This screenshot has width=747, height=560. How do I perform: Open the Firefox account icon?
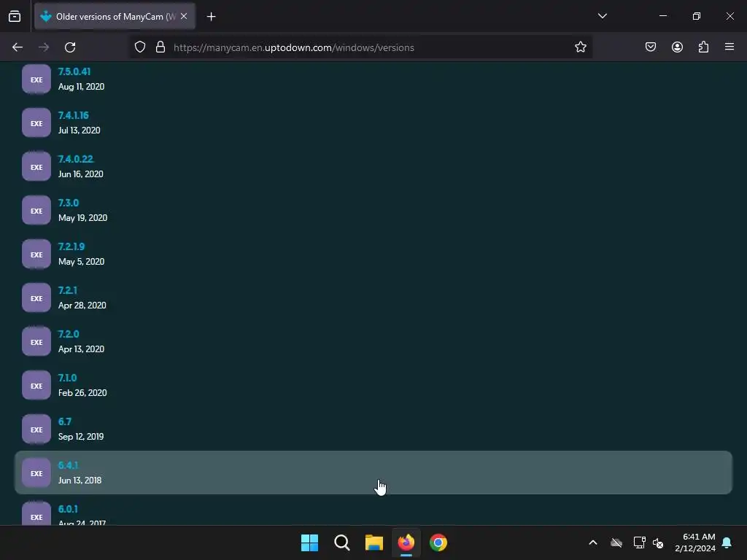pos(677,47)
